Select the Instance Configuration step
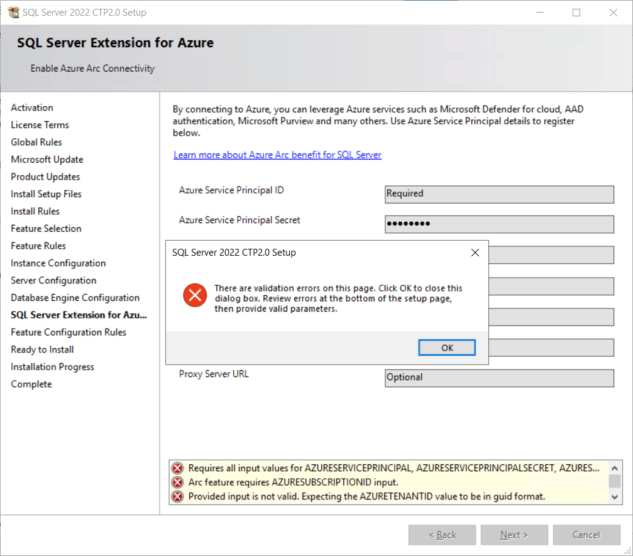 [x=58, y=263]
